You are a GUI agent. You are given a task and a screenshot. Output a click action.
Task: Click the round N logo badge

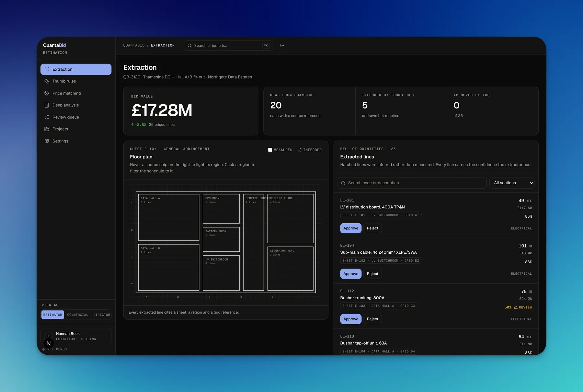[x=49, y=343]
